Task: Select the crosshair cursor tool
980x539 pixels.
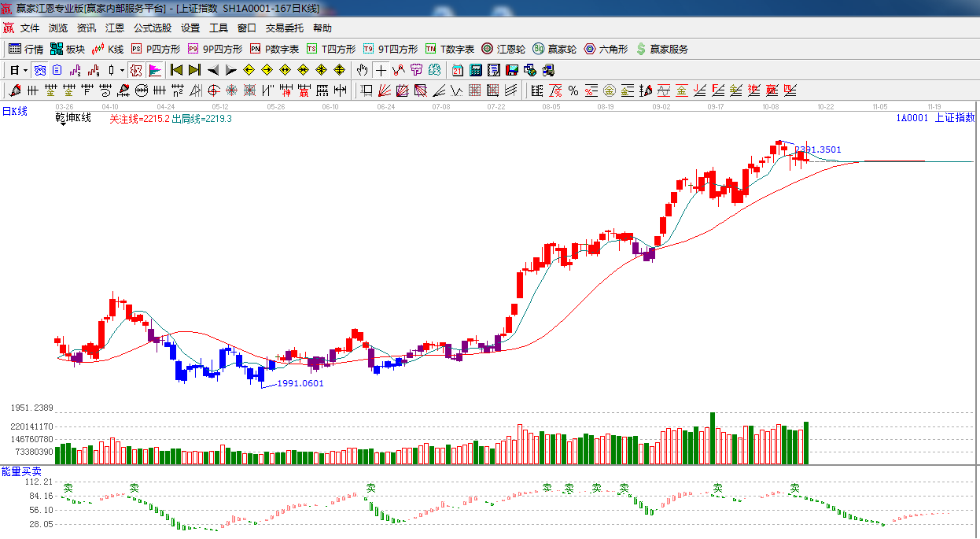Action: (381, 70)
